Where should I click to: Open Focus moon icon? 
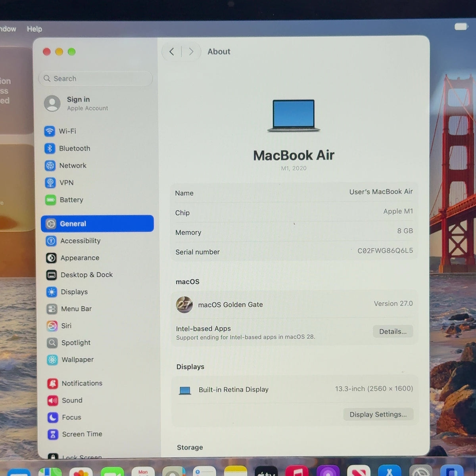point(53,417)
